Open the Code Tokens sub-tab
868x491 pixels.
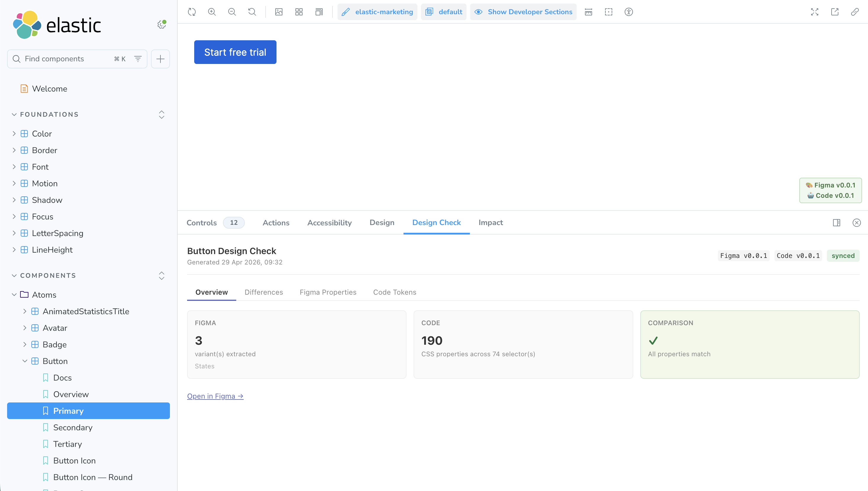(x=394, y=292)
